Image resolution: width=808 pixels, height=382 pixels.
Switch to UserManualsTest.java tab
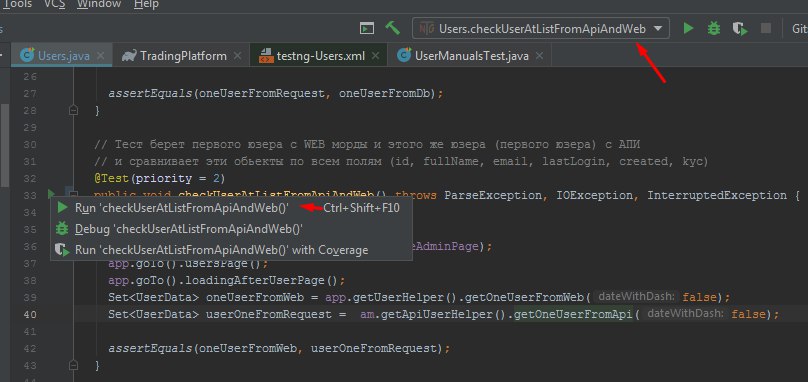click(x=469, y=56)
